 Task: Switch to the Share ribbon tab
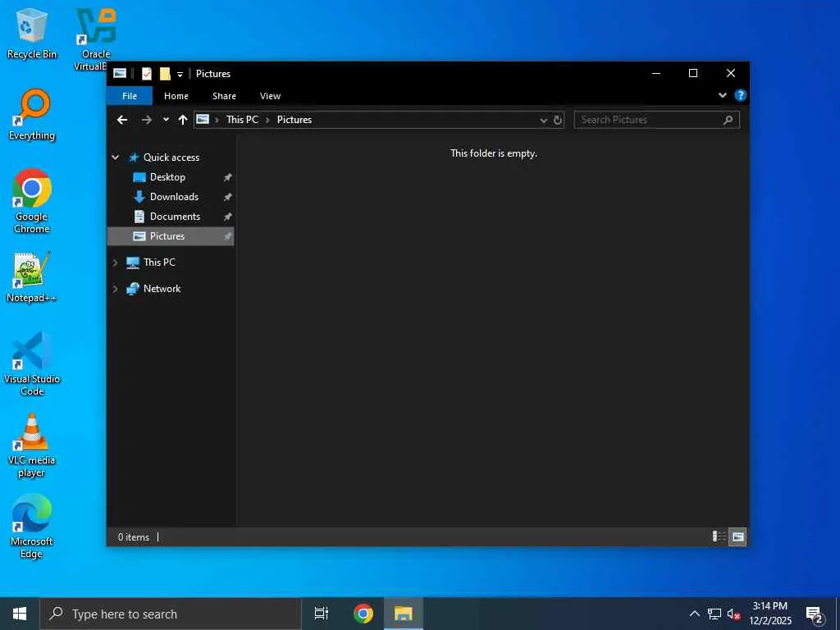tap(224, 96)
